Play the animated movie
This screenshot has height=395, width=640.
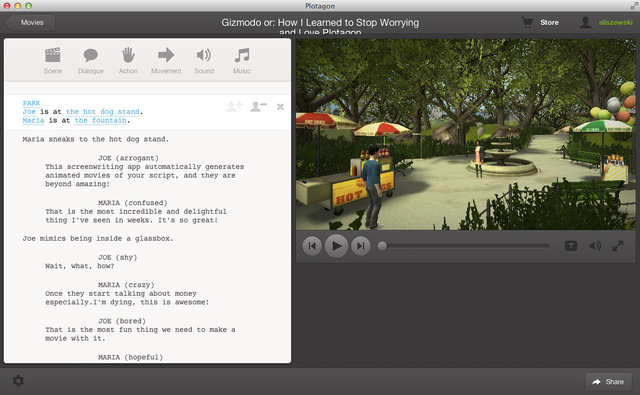[336, 246]
